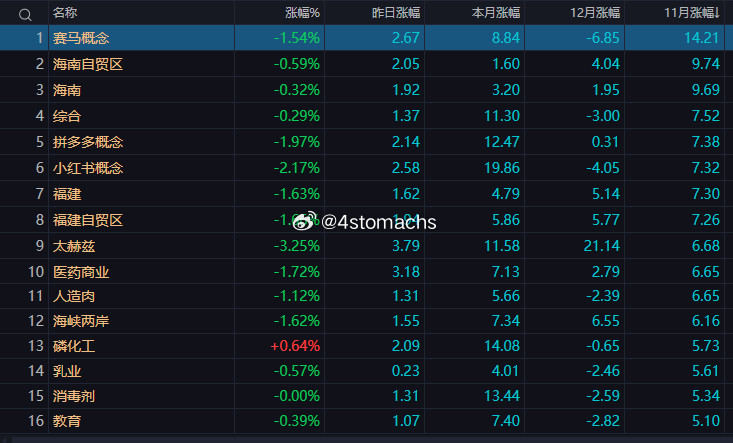This screenshot has width=733, height=443.
Task: Select the 赛马概念 row
Action: (81, 38)
